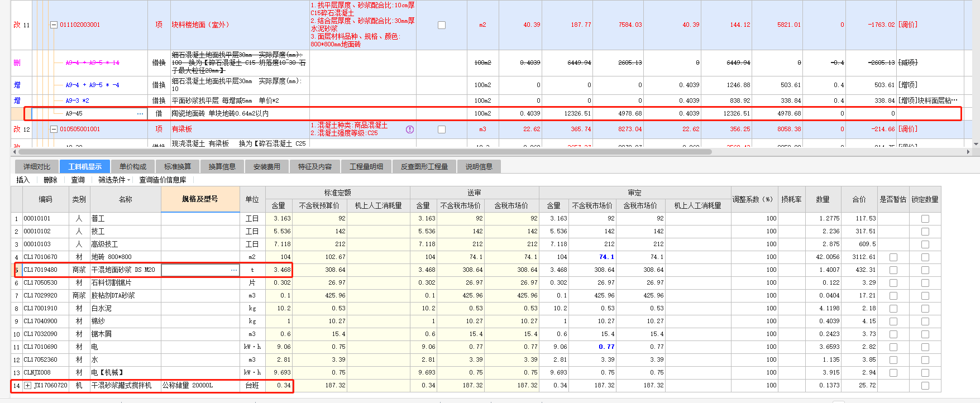Click 编码 column header

point(45,199)
